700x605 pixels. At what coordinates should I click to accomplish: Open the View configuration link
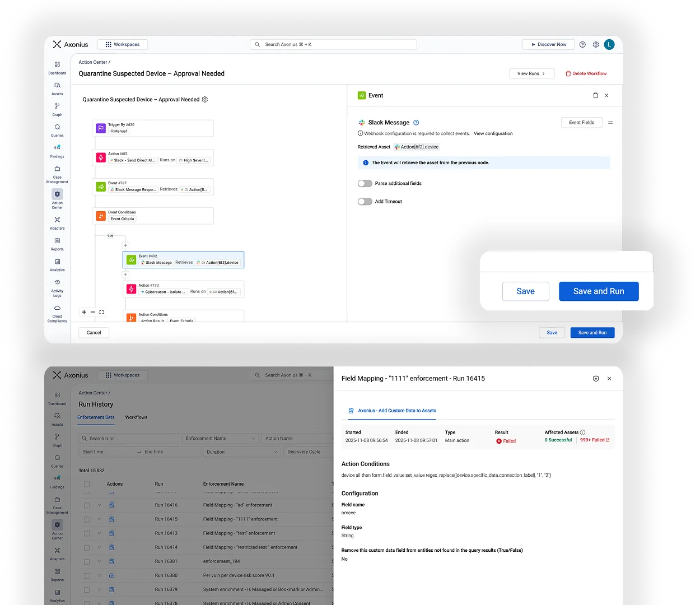click(493, 134)
